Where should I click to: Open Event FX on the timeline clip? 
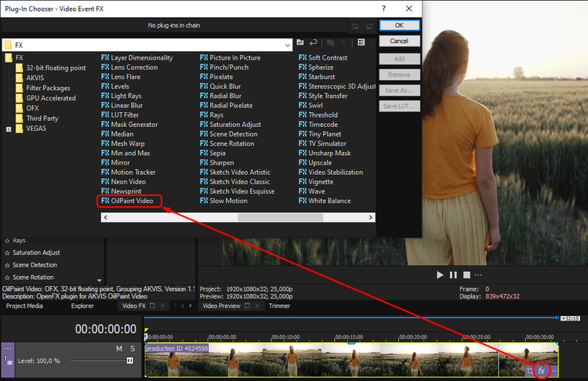click(541, 371)
